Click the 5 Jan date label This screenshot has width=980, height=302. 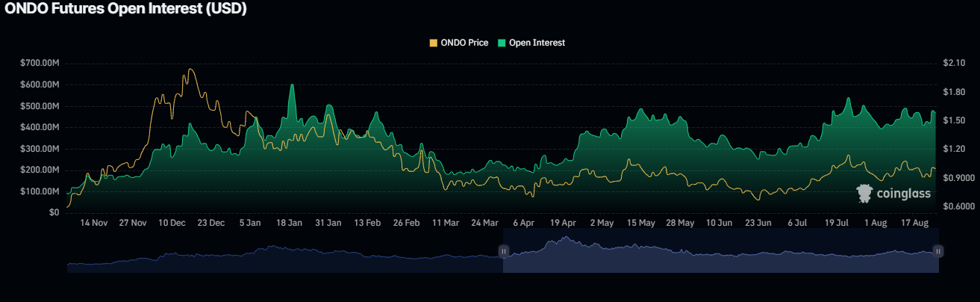250,223
